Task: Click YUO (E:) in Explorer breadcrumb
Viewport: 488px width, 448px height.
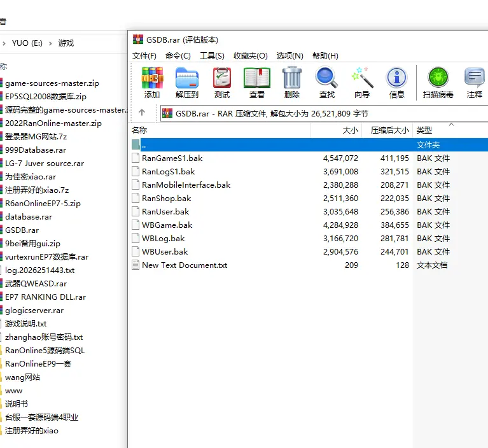Action: tap(27, 43)
